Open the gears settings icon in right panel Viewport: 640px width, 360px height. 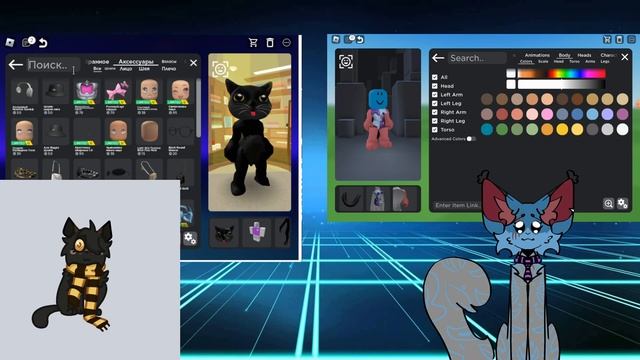point(622,203)
